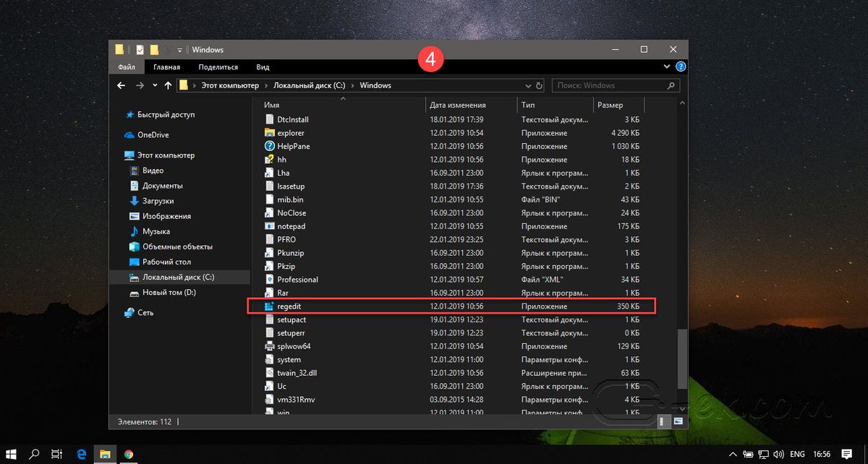
Task: Expand breadcrumb arrow after Локальный диск (C:)
Action: [352, 85]
